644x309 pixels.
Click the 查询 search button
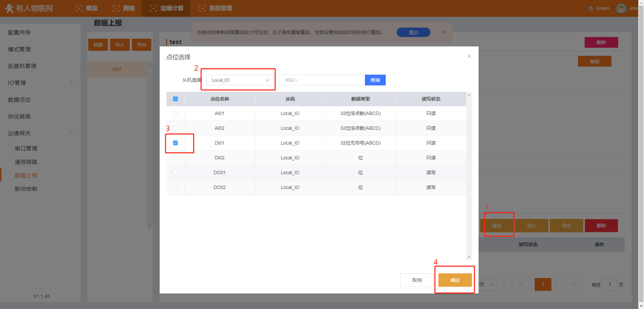[375, 80]
